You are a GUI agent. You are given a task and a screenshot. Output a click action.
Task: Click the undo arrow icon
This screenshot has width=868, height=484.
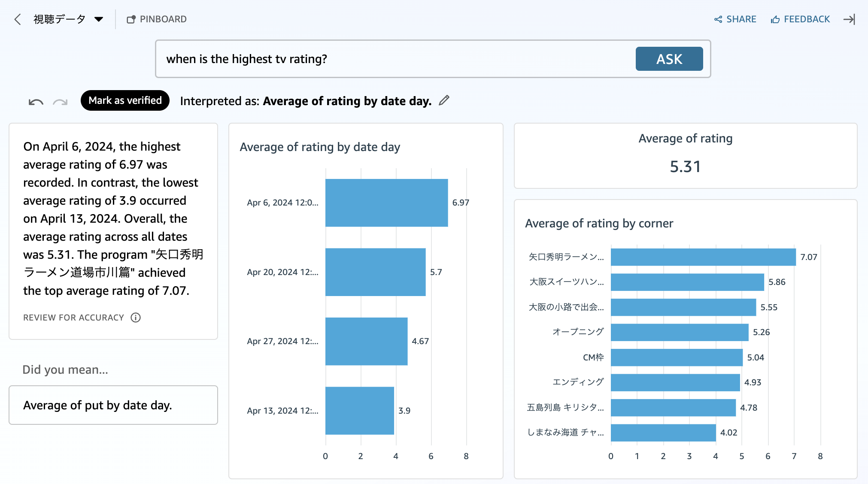36,102
